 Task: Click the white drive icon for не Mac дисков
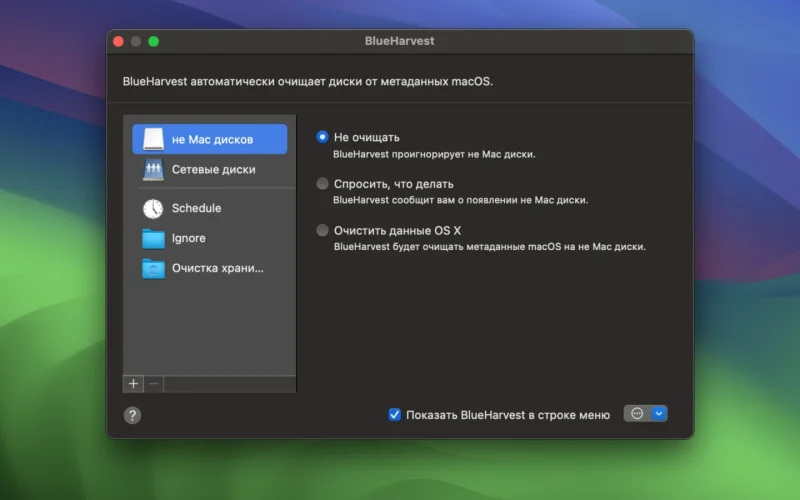[153, 139]
